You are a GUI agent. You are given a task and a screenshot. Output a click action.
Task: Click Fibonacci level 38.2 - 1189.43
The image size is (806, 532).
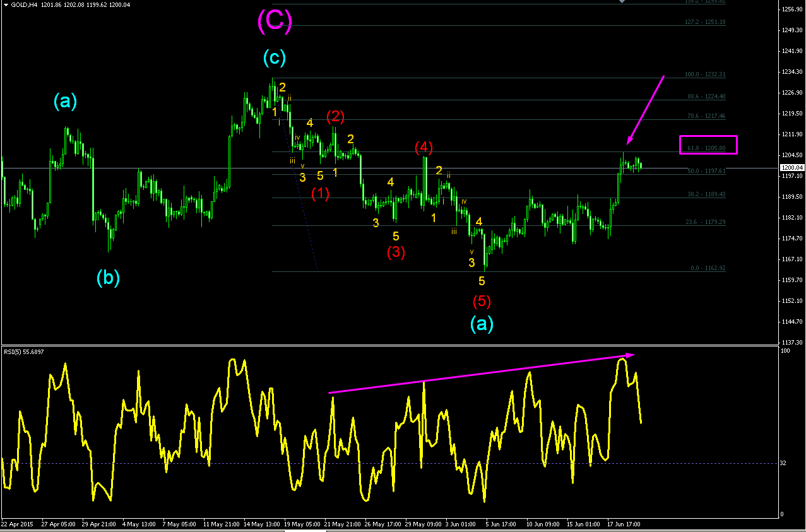706,194
